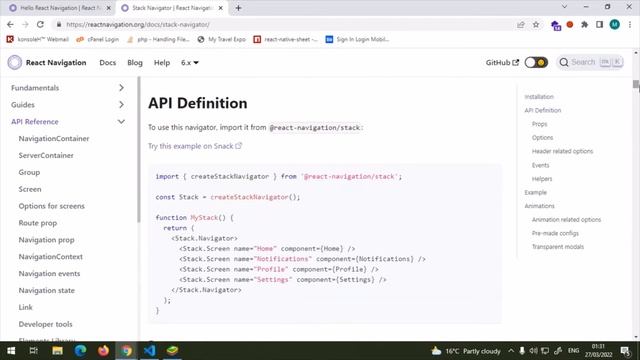Click the page vertical scrollbar thumb
The width and height of the screenshot is (640, 360).
coord(636,84)
